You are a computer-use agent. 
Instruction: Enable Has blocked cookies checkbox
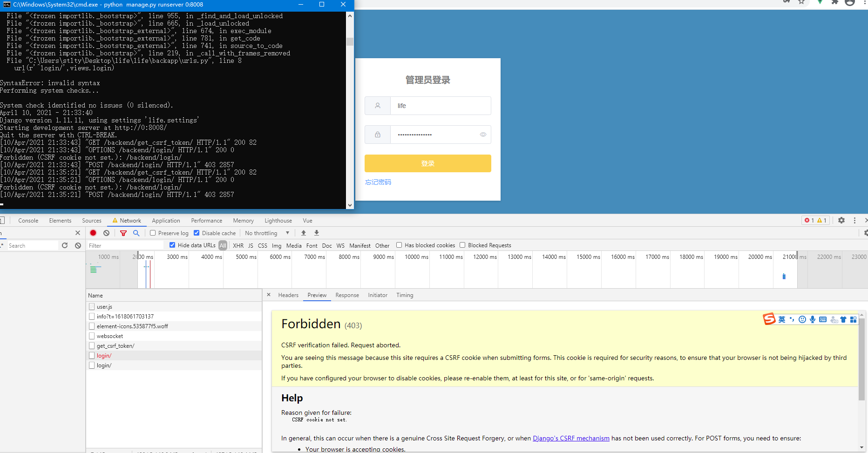pos(399,245)
